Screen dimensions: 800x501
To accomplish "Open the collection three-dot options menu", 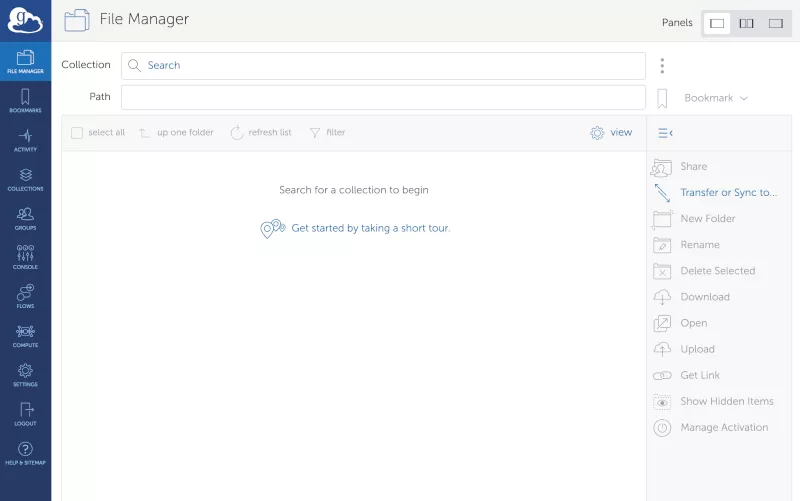I will (662, 66).
